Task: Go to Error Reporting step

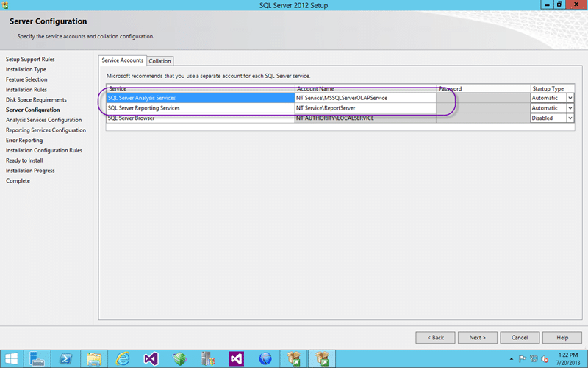Action: pos(24,141)
